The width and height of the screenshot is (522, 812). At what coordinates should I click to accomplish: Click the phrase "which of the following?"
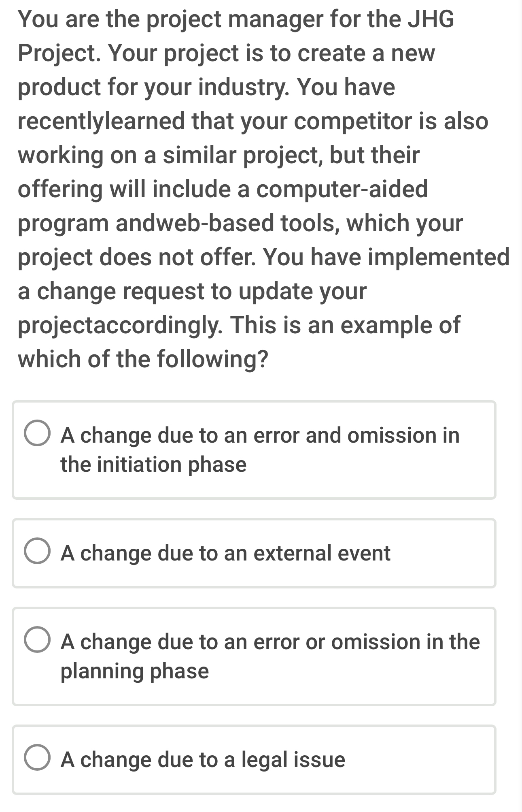(143, 359)
